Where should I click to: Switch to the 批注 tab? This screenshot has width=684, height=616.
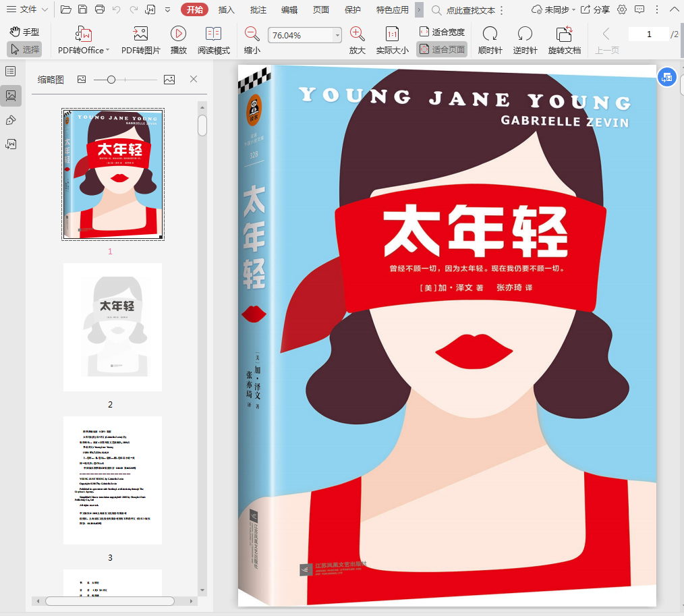[x=258, y=9]
